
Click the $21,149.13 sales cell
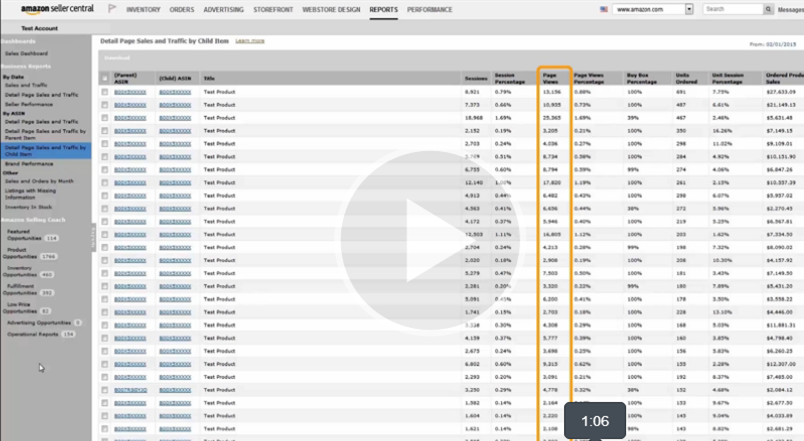pos(781,105)
